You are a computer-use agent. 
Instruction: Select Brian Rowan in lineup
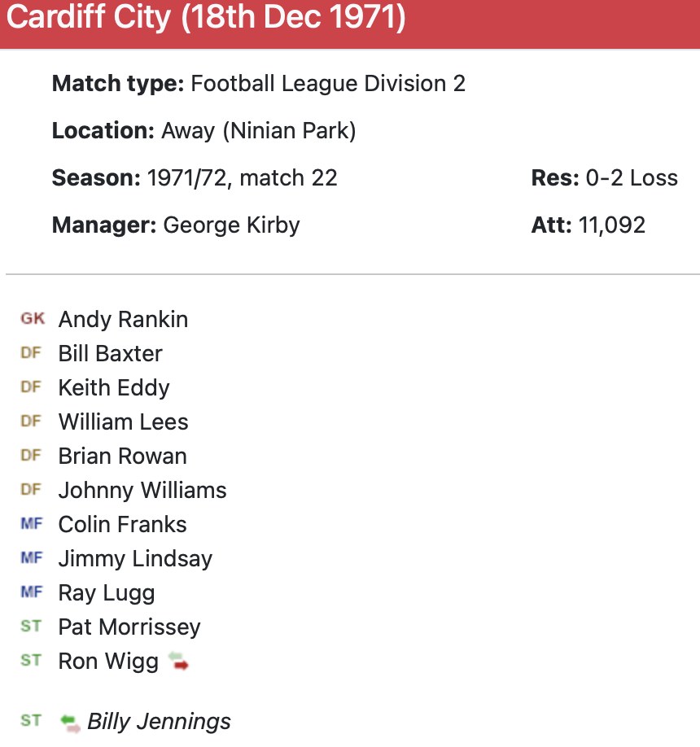[x=122, y=456]
